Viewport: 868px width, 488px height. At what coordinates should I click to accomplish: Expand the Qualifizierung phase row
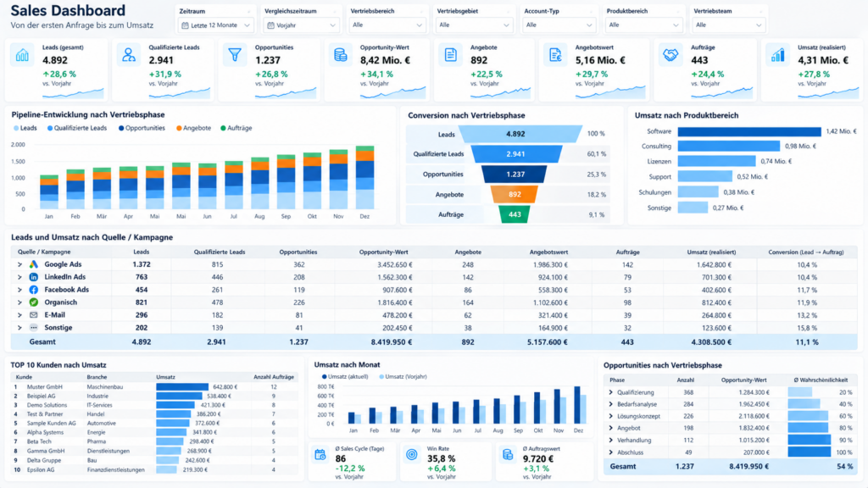click(611, 392)
